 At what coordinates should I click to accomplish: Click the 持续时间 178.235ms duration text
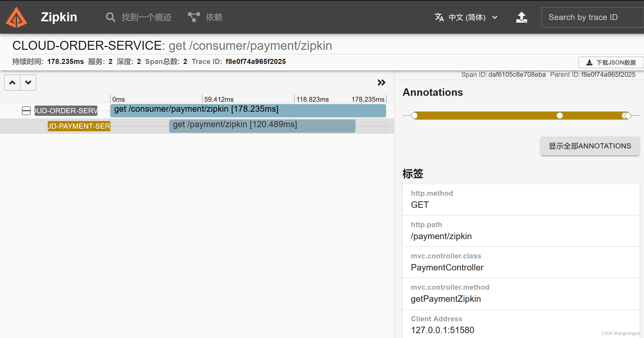tap(48, 61)
